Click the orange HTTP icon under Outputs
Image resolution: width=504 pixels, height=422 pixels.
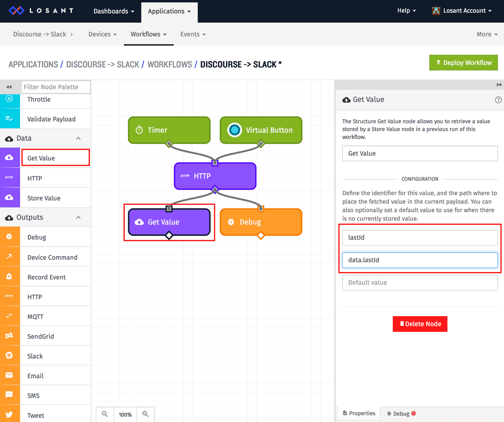point(10,297)
